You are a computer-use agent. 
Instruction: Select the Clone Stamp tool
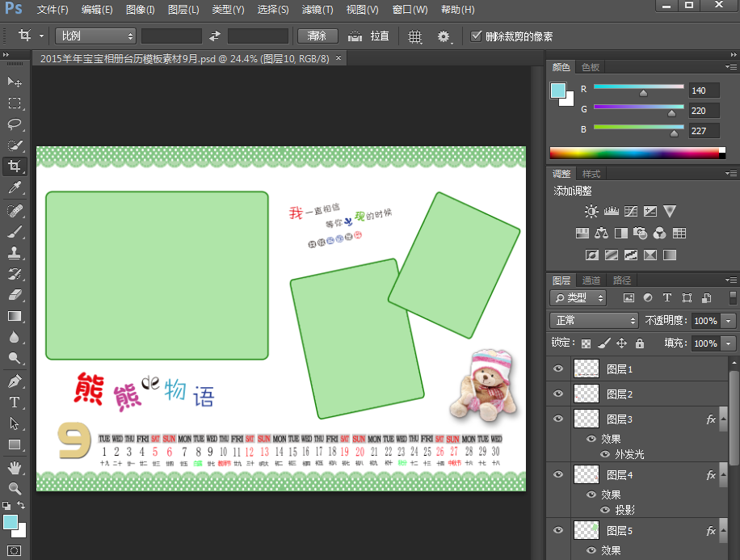coord(15,253)
